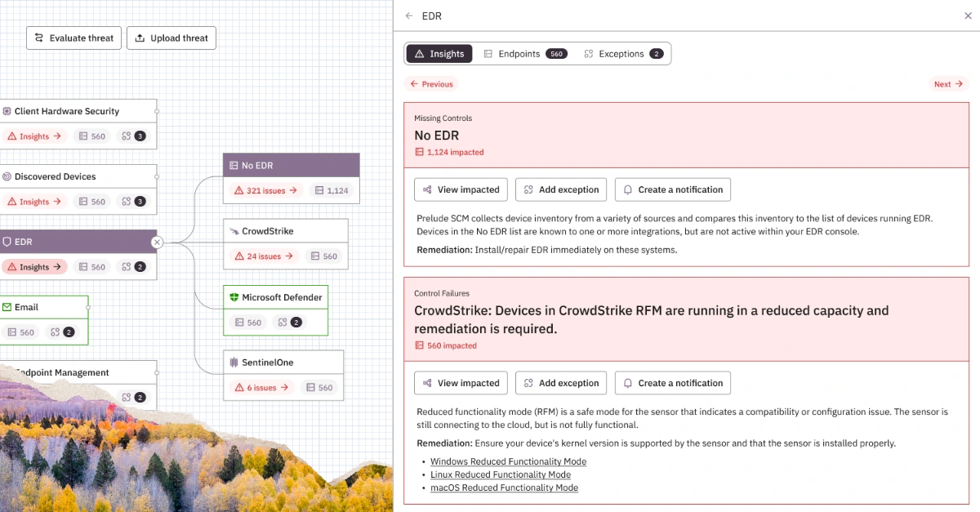Click exceptions badge 3 on Discovered Devices

click(x=133, y=202)
